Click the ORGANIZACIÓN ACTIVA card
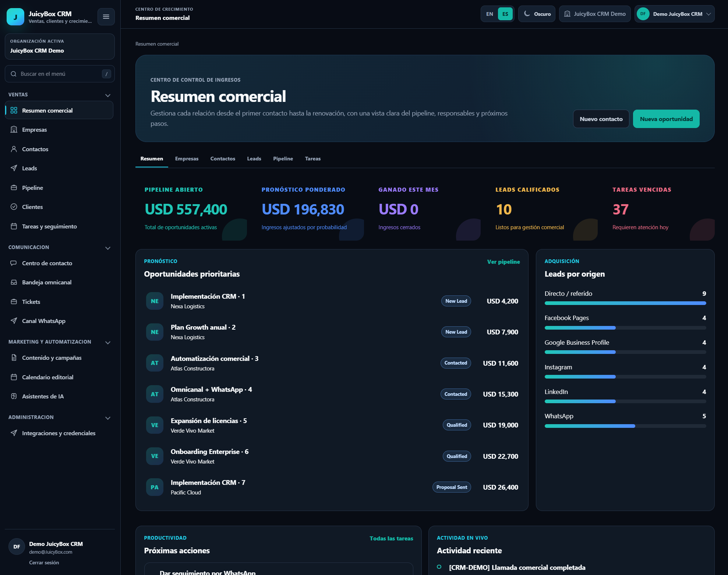The width and height of the screenshot is (728, 575). [x=60, y=46]
